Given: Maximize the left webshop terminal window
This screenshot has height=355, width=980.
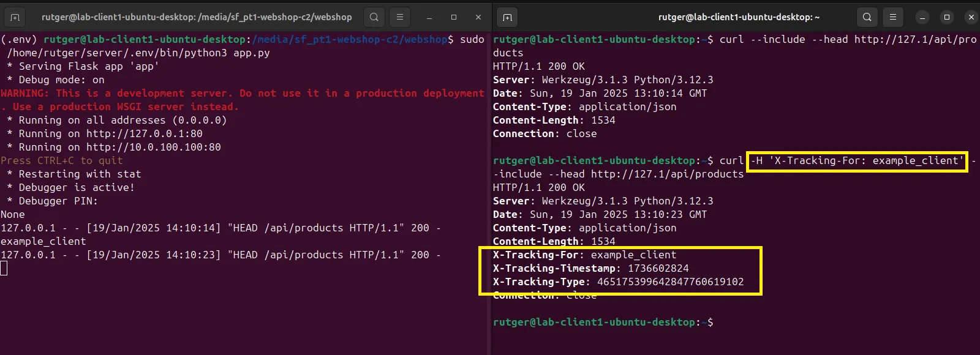Looking at the screenshot, I should [x=454, y=17].
